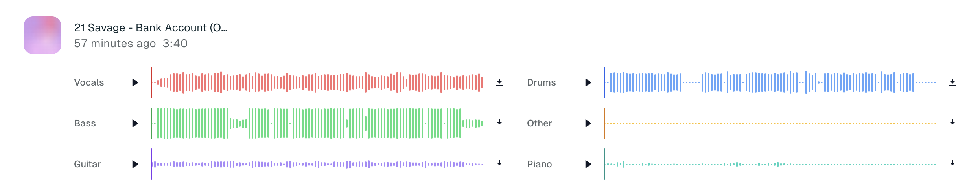Play the Vocals stem

coord(135,82)
